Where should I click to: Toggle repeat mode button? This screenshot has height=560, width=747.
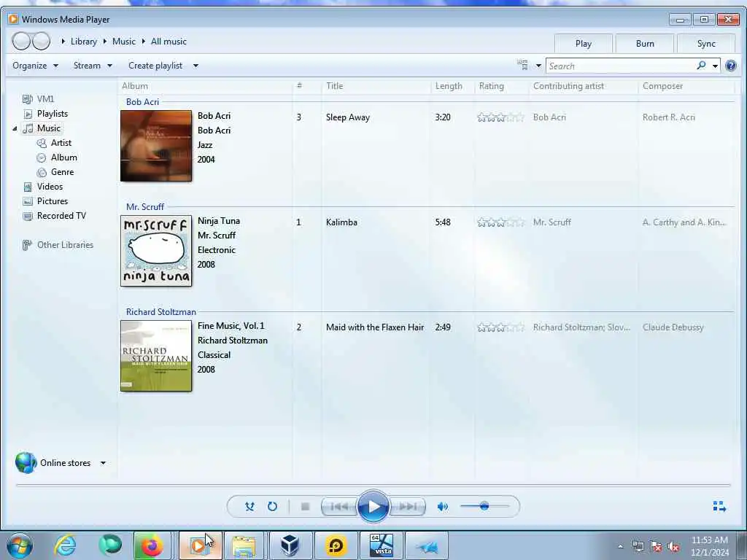pos(273,507)
